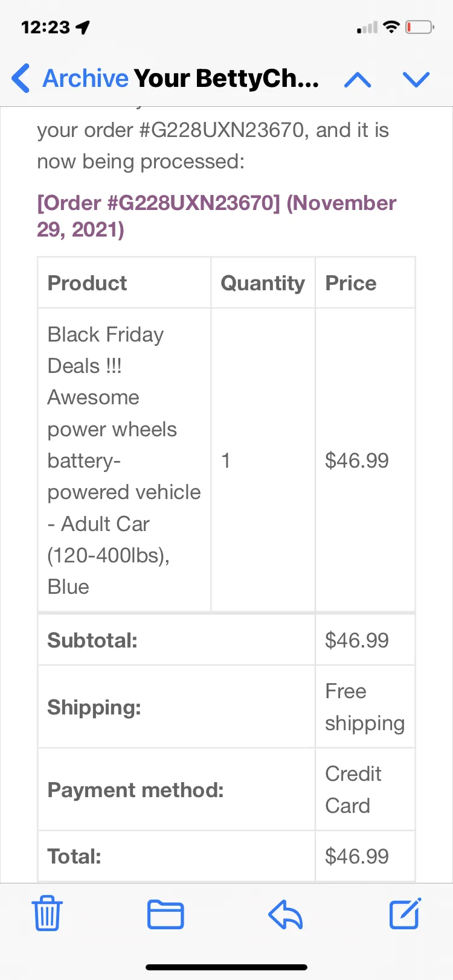The width and height of the screenshot is (453, 980).
Task: Tap the back chevron to Archive
Action: [x=21, y=78]
